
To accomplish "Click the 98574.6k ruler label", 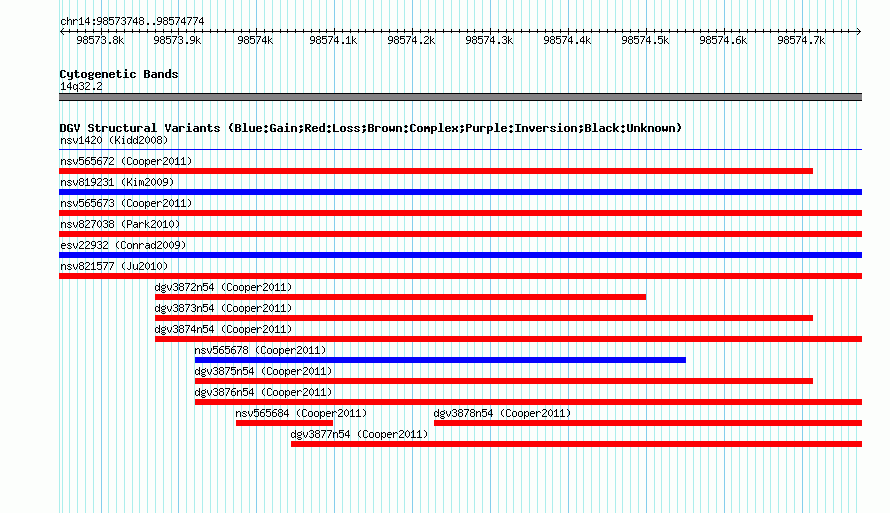I will pyautogui.click(x=723, y=40).
